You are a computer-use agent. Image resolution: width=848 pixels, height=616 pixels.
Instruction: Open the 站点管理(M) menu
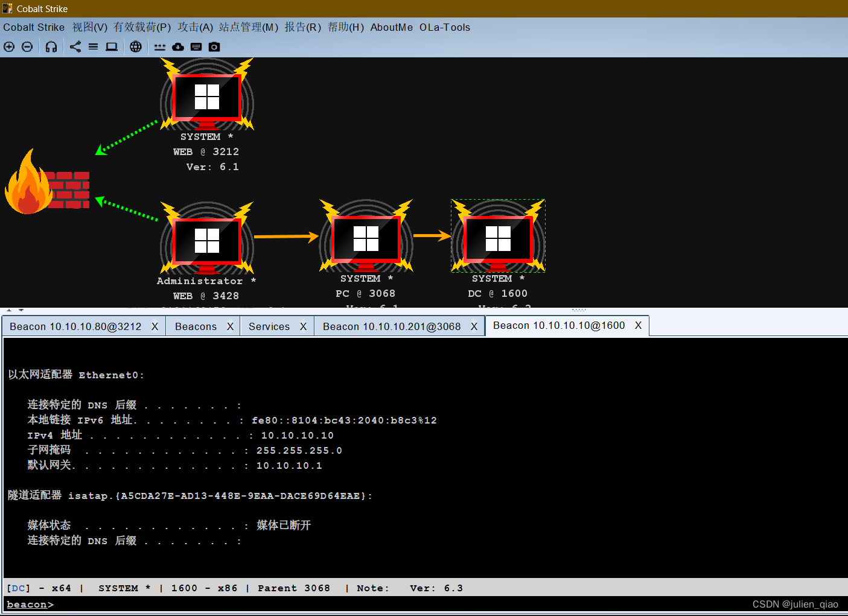click(249, 27)
